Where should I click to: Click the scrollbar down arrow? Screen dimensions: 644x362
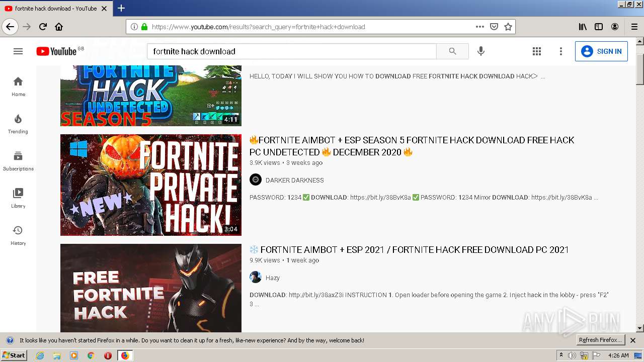[x=640, y=328]
